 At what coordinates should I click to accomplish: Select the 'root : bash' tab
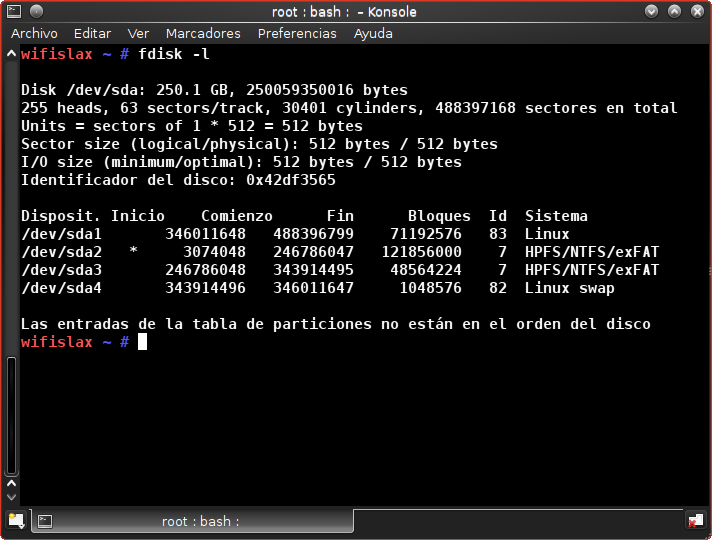point(200,521)
